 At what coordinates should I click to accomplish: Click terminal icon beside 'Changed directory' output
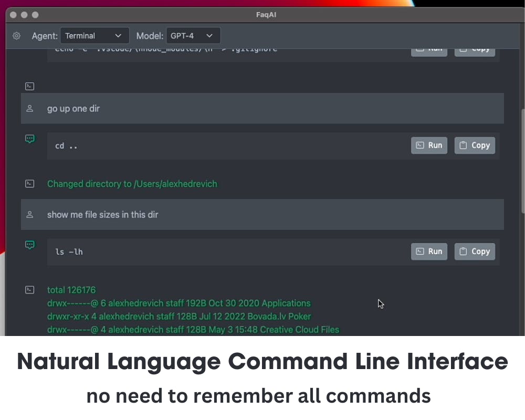30,184
